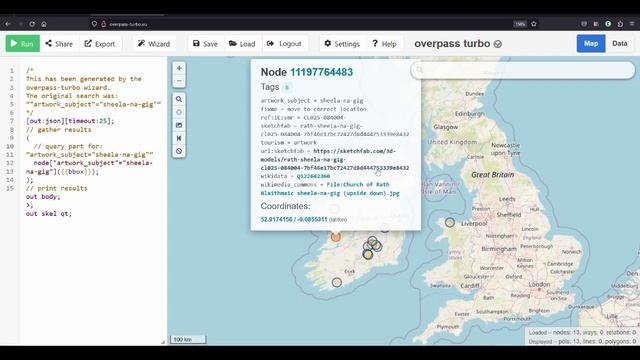640x360 pixels.
Task: Switch to the Map tab
Action: [x=591, y=44]
